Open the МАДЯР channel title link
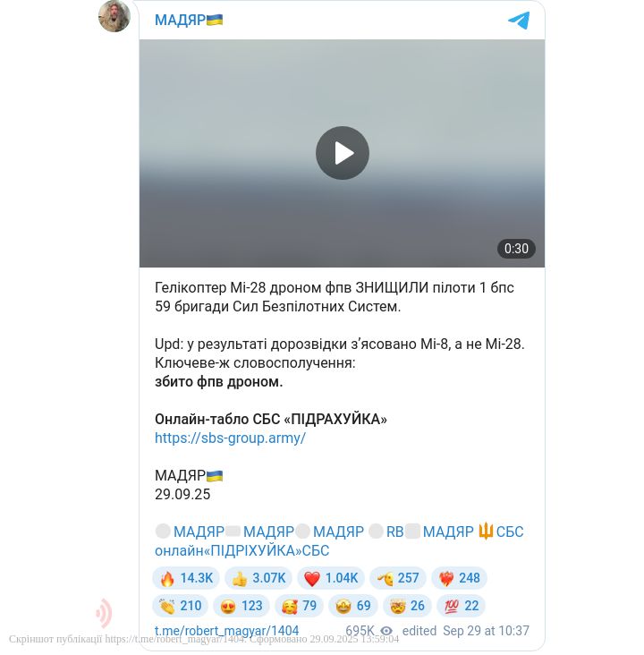Viewport: 644px width, 655px height. click(x=189, y=20)
